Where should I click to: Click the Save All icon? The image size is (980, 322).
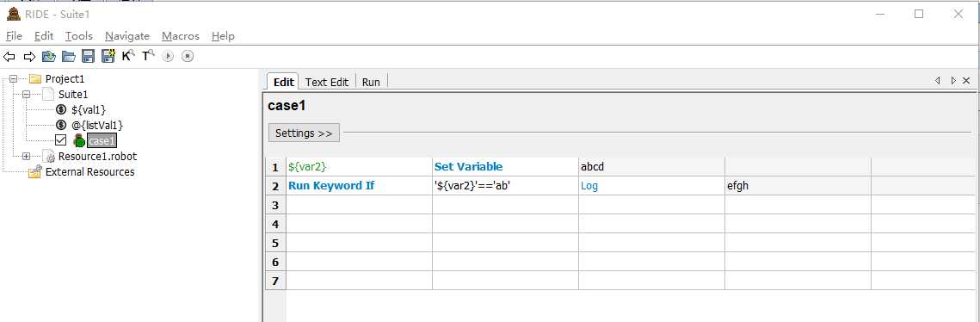click(108, 56)
